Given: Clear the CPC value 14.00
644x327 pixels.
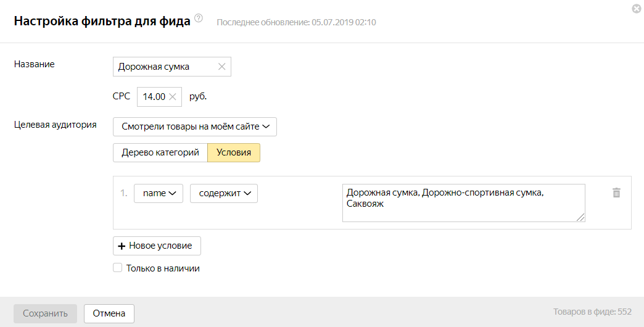Looking at the screenshot, I should (173, 96).
